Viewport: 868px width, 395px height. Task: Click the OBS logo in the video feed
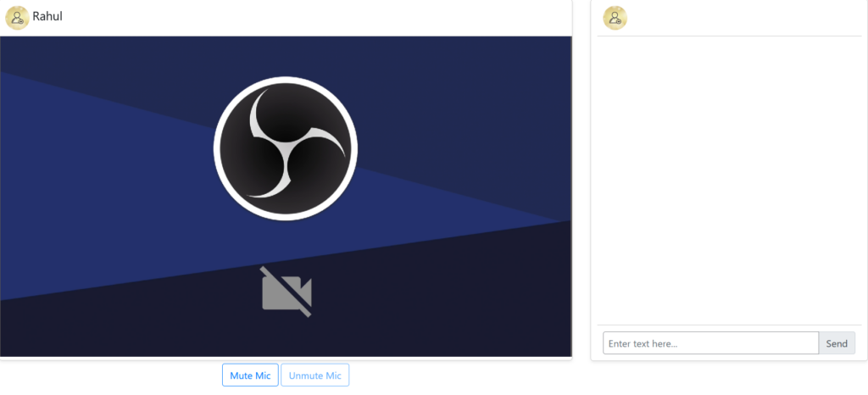tap(286, 148)
